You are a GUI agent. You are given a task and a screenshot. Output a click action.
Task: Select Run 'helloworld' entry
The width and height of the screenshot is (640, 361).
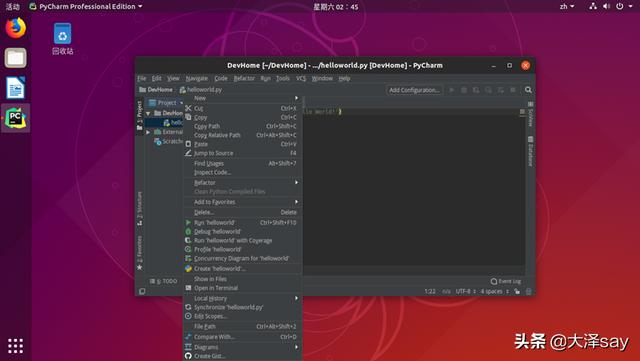(x=243, y=223)
